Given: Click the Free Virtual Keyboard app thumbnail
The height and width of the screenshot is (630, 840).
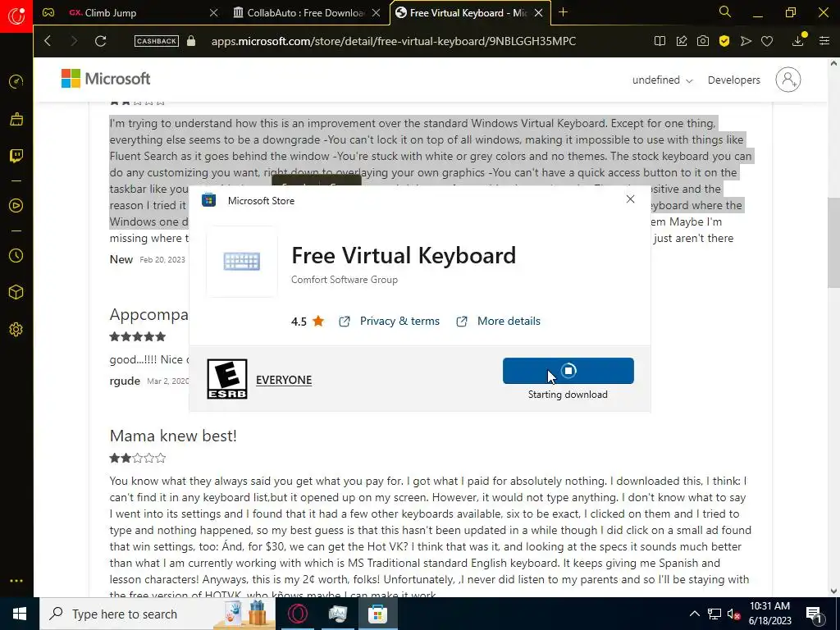Looking at the screenshot, I should click(242, 262).
